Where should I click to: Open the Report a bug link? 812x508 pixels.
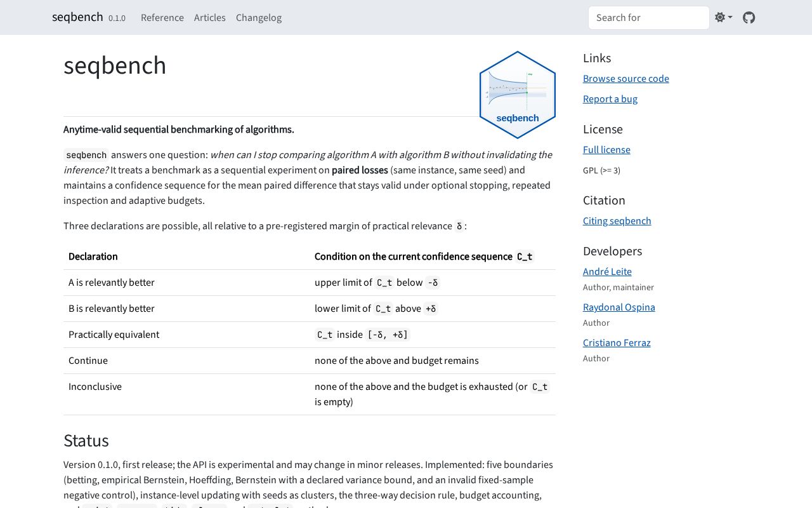(610, 99)
